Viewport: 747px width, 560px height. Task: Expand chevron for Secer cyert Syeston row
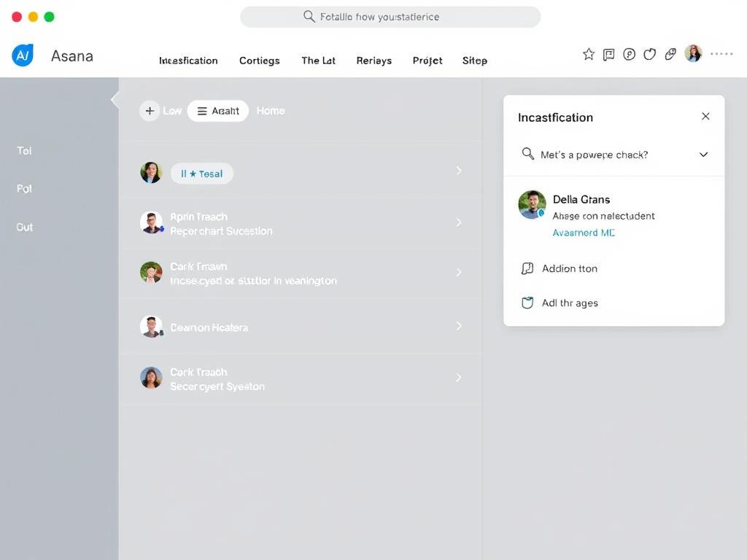point(458,378)
